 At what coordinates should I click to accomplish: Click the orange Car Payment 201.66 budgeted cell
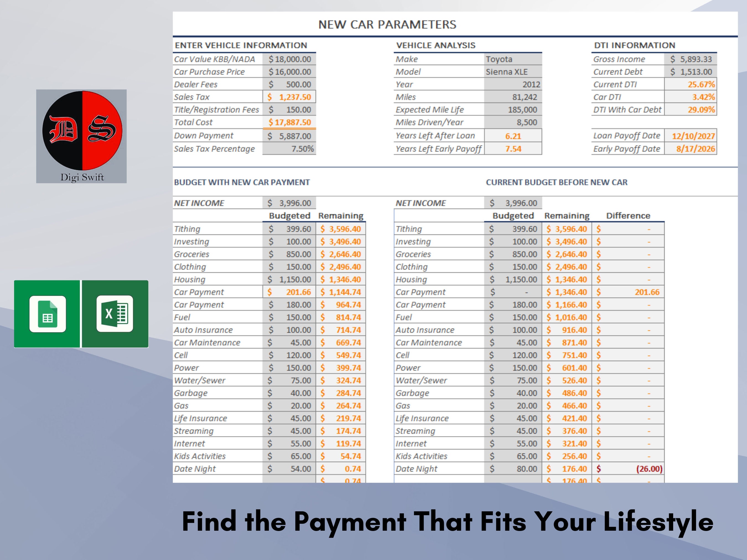point(289,292)
